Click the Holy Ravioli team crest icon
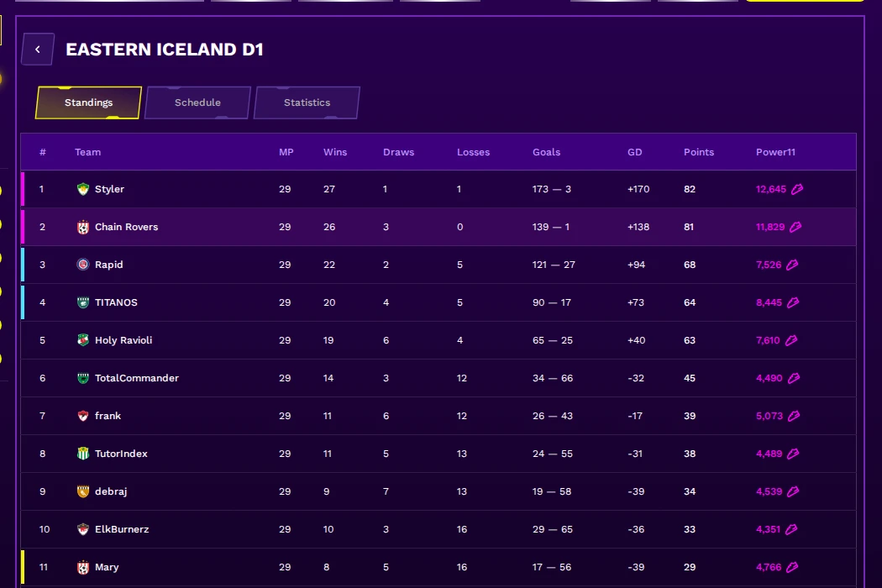Viewport: 882px width, 588px height. (82, 340)
